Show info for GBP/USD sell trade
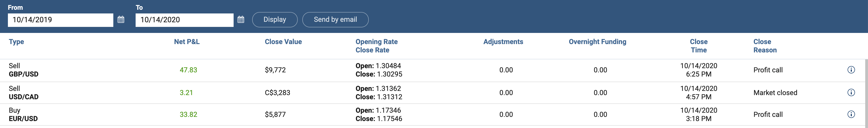This screenshot has height=128, width=868. click(851, 70)
